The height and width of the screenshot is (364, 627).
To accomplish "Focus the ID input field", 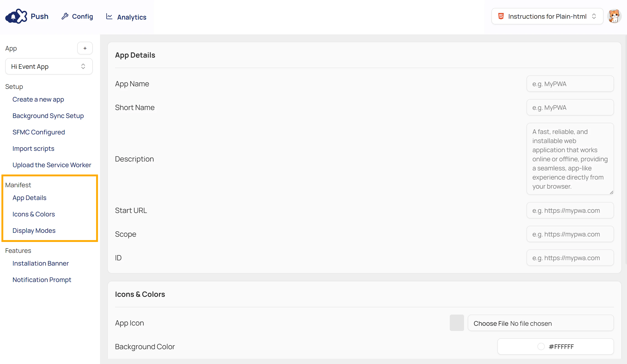I will 570,258.
